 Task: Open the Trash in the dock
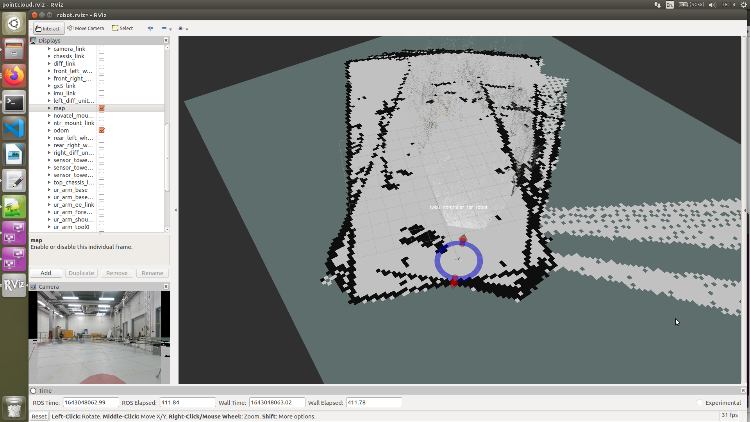[14, 405]
